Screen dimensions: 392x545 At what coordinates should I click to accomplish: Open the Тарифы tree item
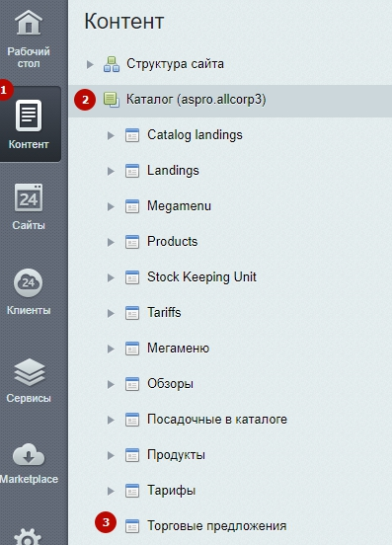click(172, 491)
